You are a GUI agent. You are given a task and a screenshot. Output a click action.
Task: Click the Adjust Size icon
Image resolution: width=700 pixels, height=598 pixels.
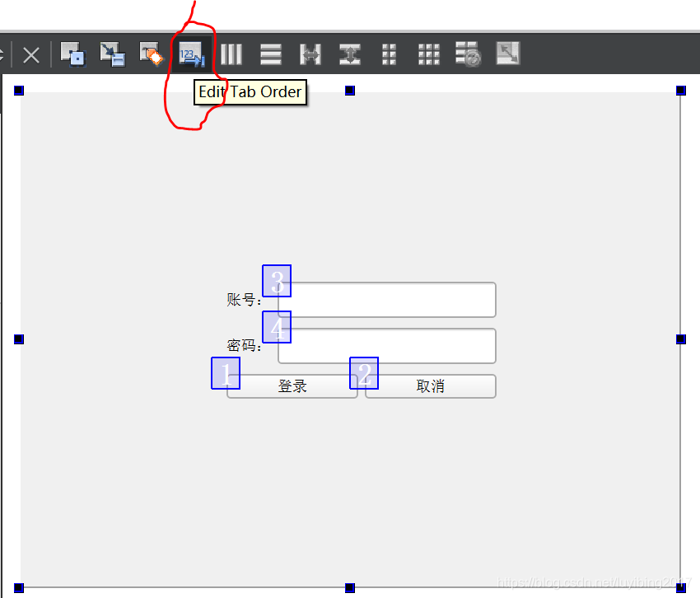click(508, 54)
